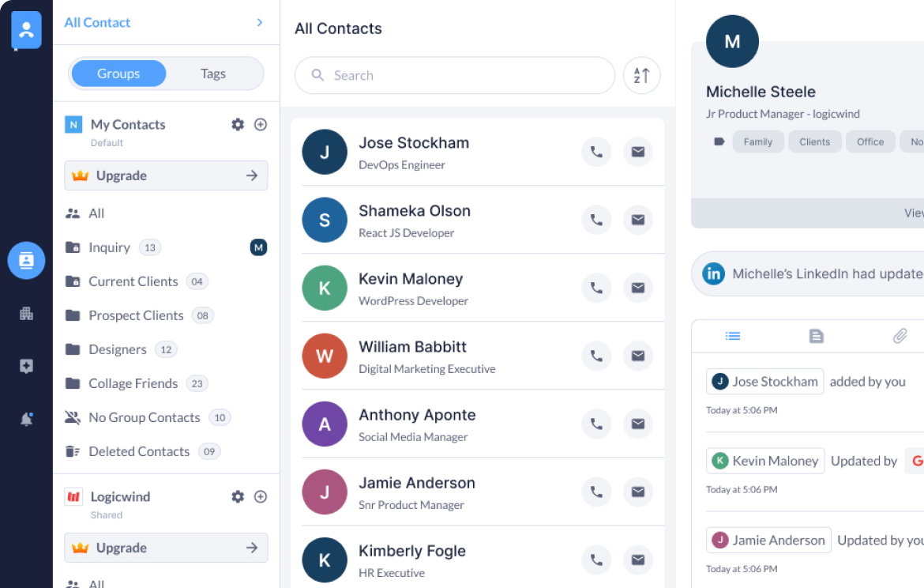The width and height of the screenshot is (924, 588).
Task: Add a group to Logicwind with the plus icon
Action: pyautogui.click(x=260, y=496)
